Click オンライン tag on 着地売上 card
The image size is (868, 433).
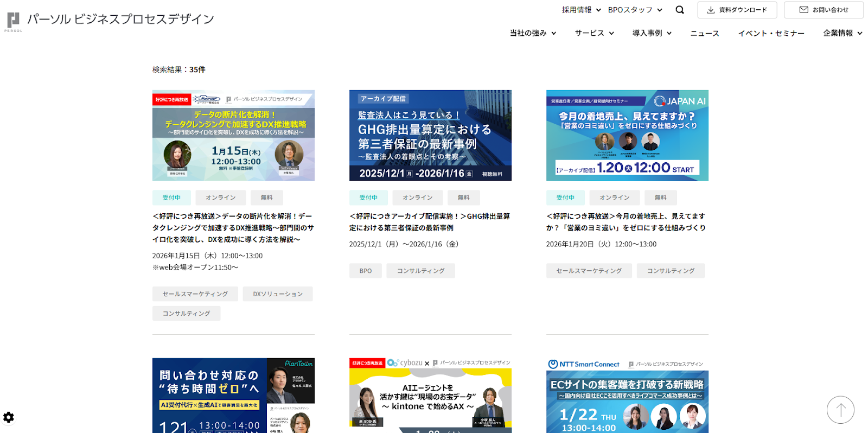(615, 198)
